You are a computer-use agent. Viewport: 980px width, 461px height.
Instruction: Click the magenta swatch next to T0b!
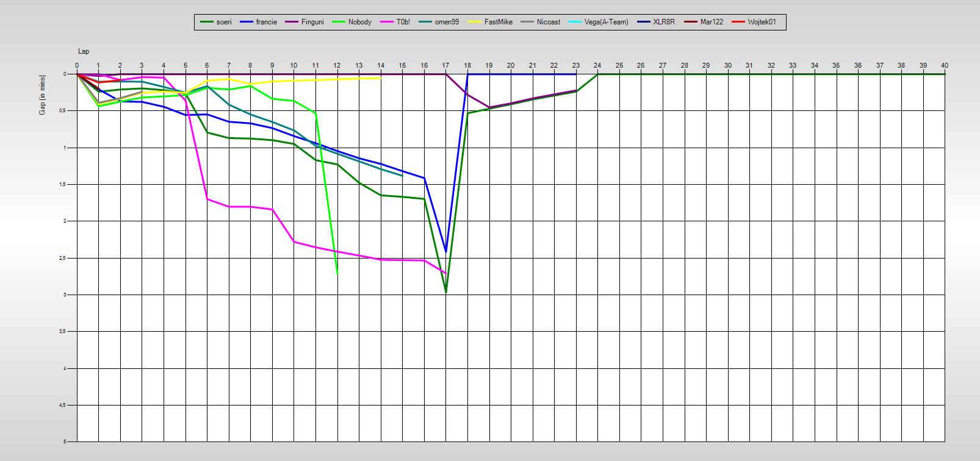(387, 22)
